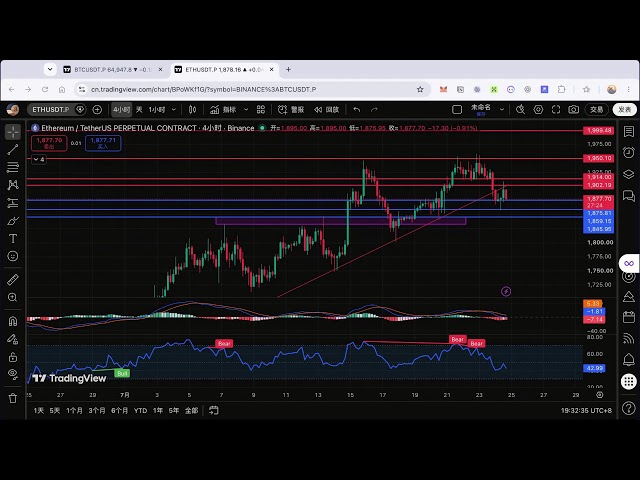Click the browser address bar URL
This screenshot has width=640, height=480.
point(203,89)
